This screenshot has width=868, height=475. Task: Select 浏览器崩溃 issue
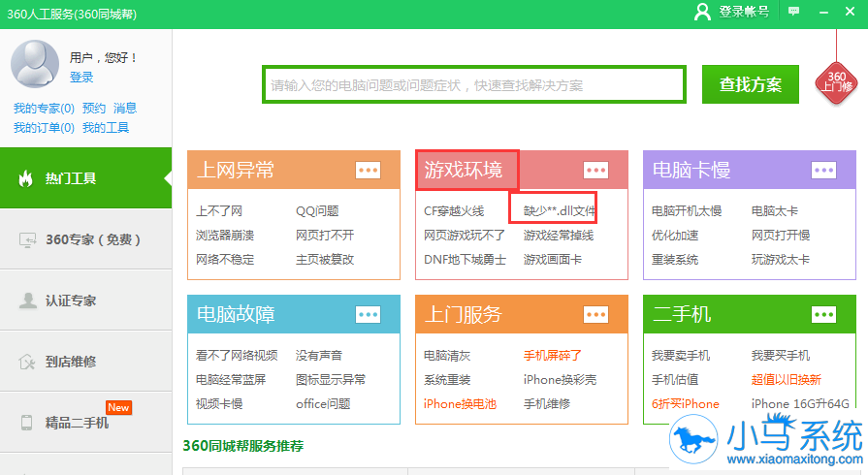pyautogui.click(x=225, y=236)
